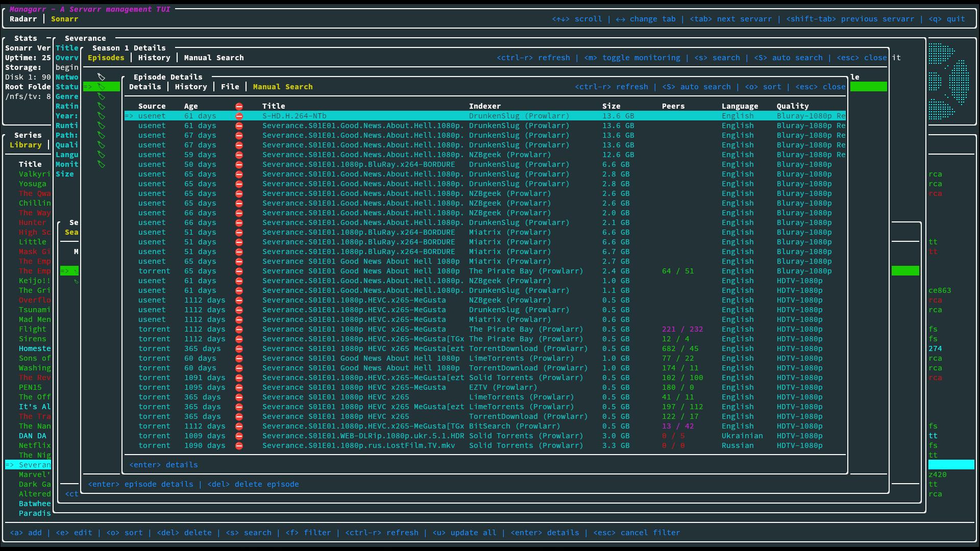This screenshot has height=551, width=980.
Task: Click the rejected icon on the highlighted S-HD.H.264-NTb row
Action: click(239, 116)
